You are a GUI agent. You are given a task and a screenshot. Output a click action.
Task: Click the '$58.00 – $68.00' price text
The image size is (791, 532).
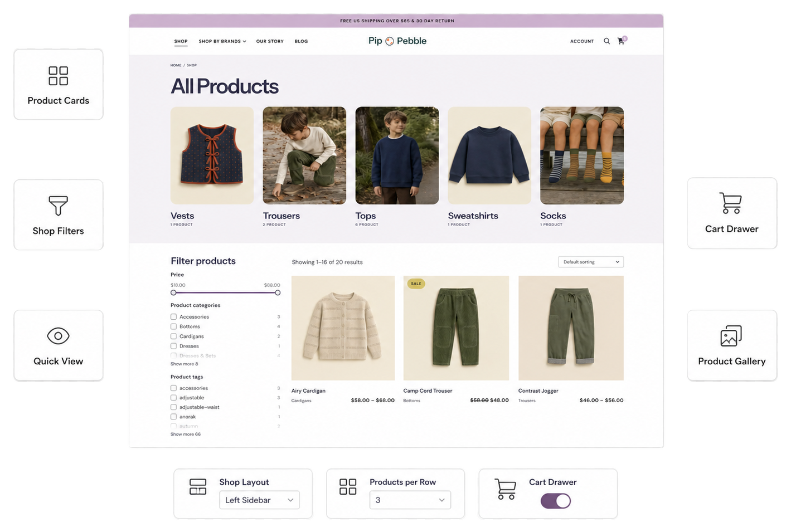tap(372, 400)
